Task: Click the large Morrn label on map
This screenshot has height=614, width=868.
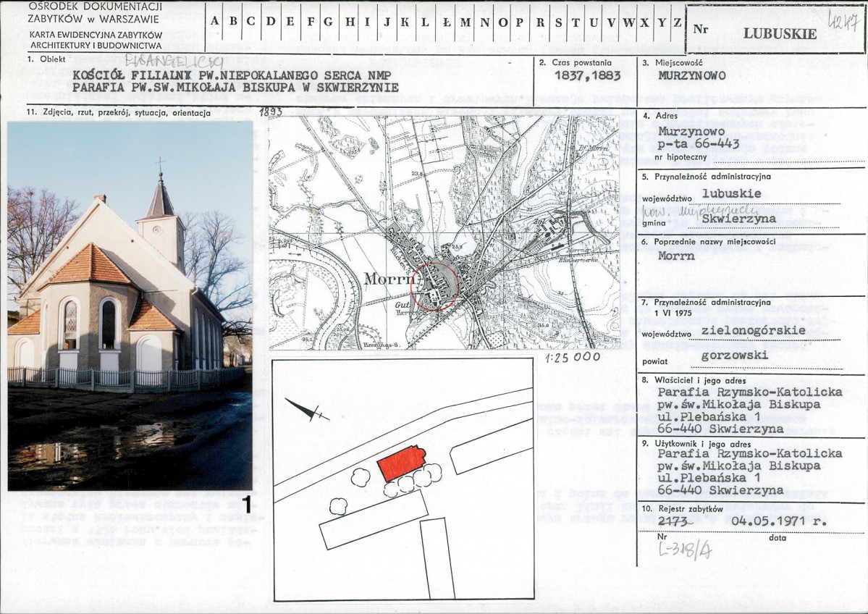Action: [x=389, y=279]
